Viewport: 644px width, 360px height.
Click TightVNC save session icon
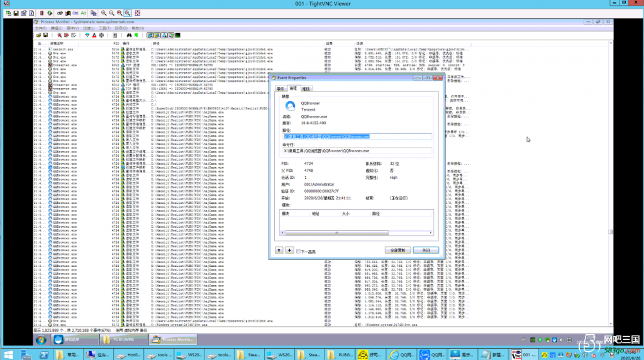(x=16, y=13)
